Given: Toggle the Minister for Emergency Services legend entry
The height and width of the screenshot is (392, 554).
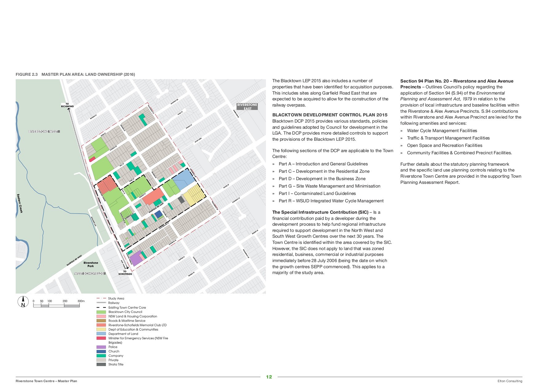Looking at the screenshot, I should pyautogui.click(x=102, y=338).
